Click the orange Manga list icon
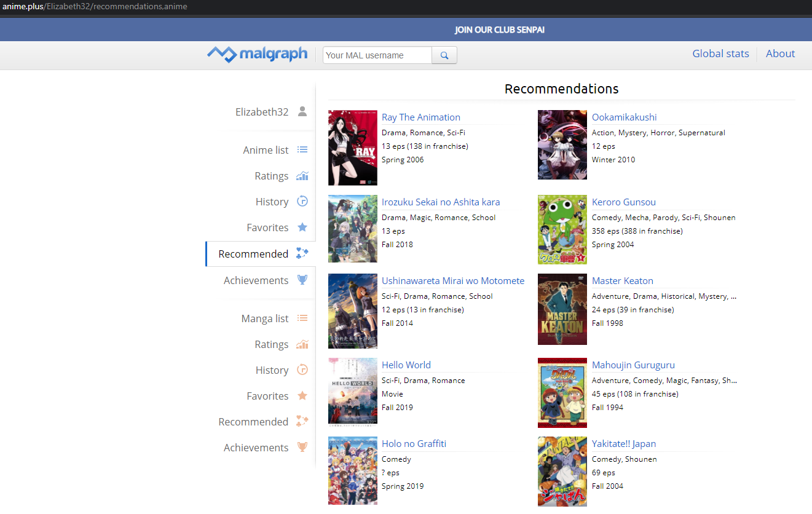The image size is (812, 514). (x=302, y=318)
